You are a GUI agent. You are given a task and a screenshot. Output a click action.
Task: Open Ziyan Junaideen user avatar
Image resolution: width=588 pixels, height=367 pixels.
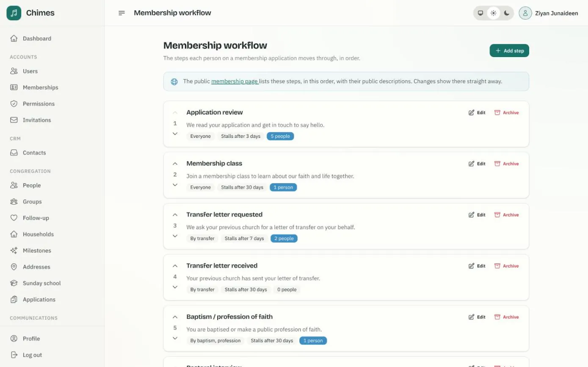[525, 13]
